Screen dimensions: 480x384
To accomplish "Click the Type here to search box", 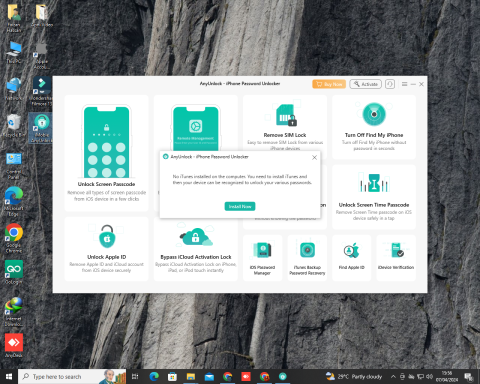I will tap(72, 377).
